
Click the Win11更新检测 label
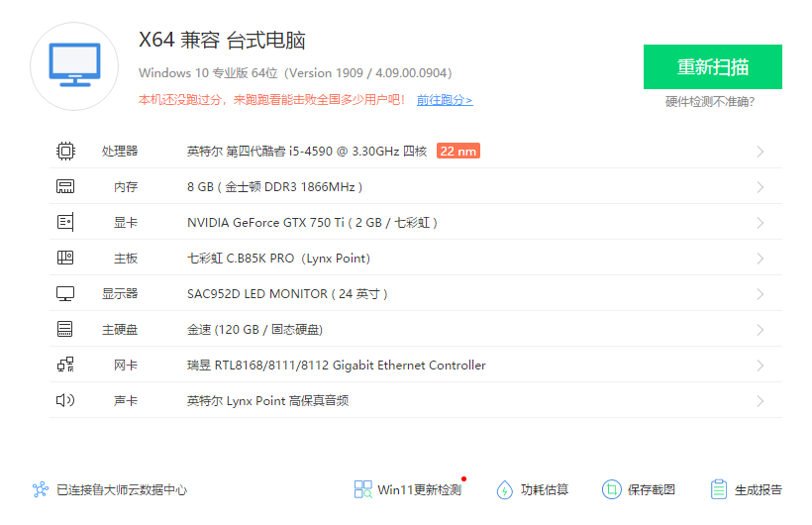(x=419, y=489)
